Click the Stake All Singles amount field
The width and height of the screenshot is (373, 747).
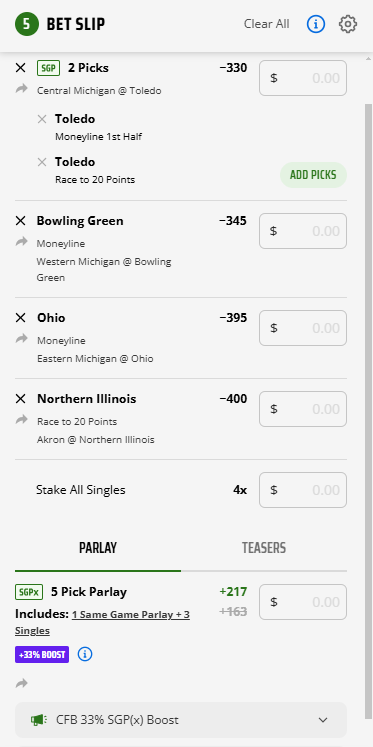(x=303, y=490)
